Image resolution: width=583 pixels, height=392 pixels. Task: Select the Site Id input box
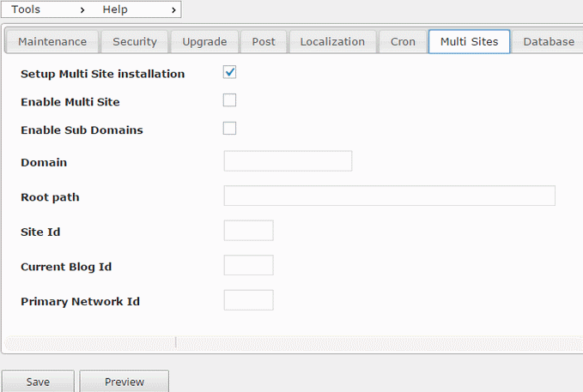tap(248, 231)
